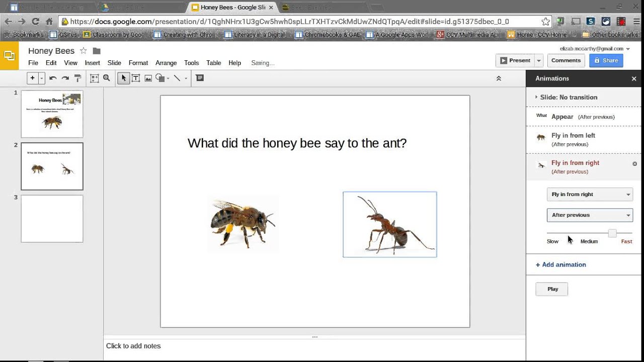Image resolution: width=644 pixels, height=362 pixels.
Task: Click the blue Share button
Action: click(606, 60)
